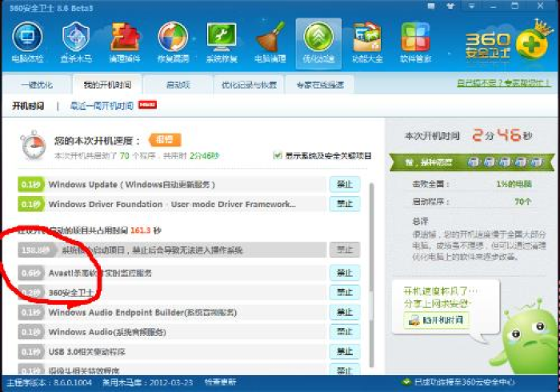The height and width of the screenshot is (392, 560).
Task: Click the 晒开机时间 share button
Action: [x=437, y=320]
